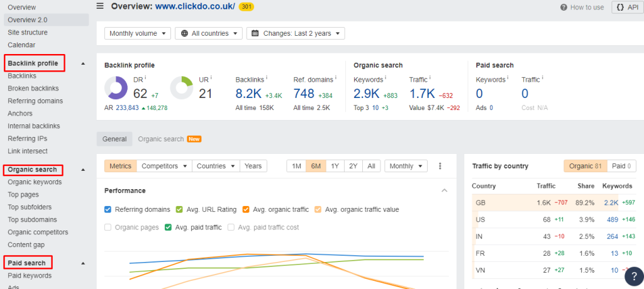
Task: Click organic Traffic value 1.7K
Action: pos(422,94)
